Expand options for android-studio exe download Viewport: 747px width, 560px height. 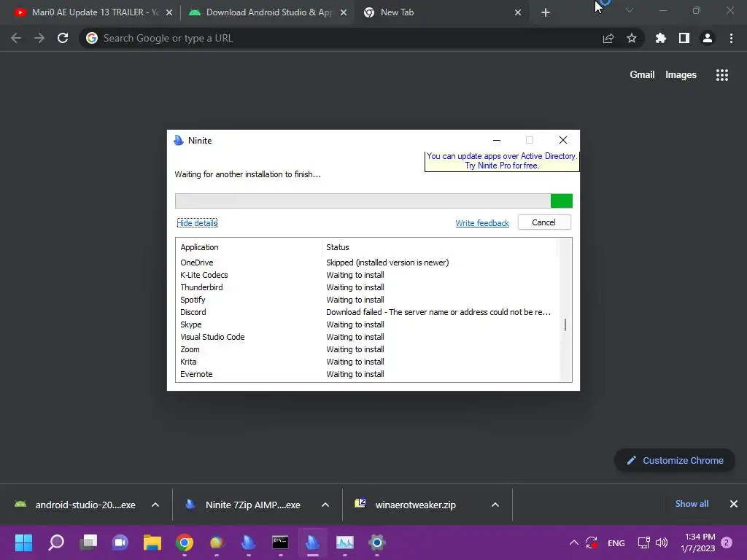[155, 505]
